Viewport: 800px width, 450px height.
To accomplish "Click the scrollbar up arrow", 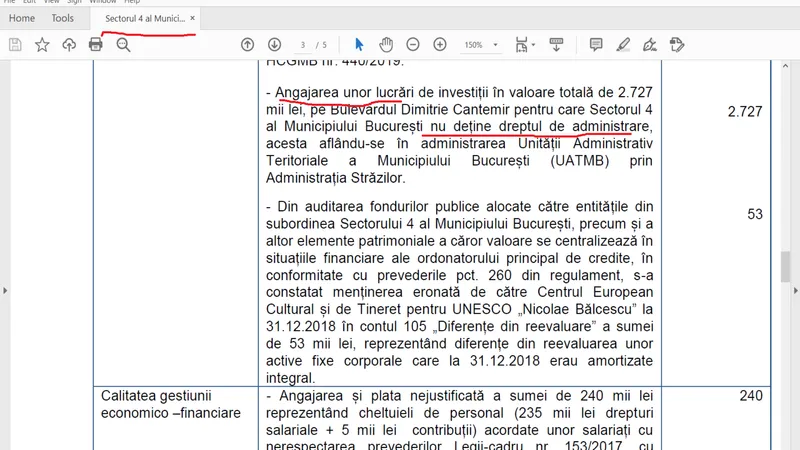I will [785, 66].
